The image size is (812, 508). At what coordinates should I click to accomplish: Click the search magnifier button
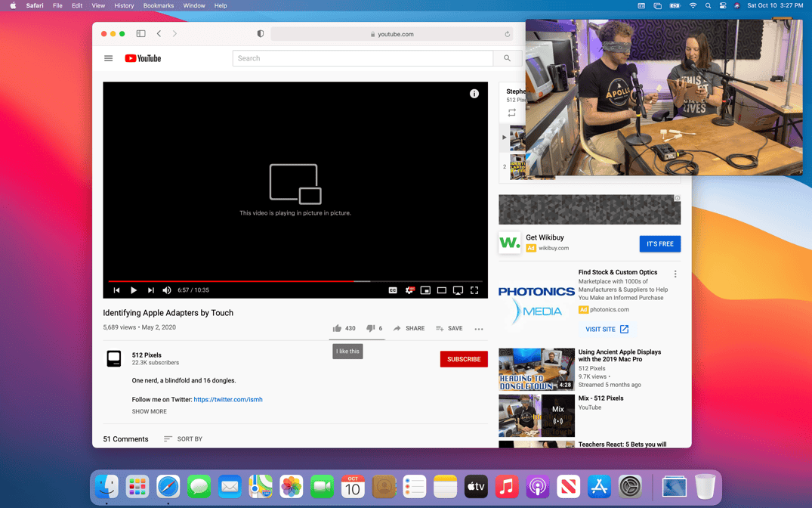(x=507, y=58)
